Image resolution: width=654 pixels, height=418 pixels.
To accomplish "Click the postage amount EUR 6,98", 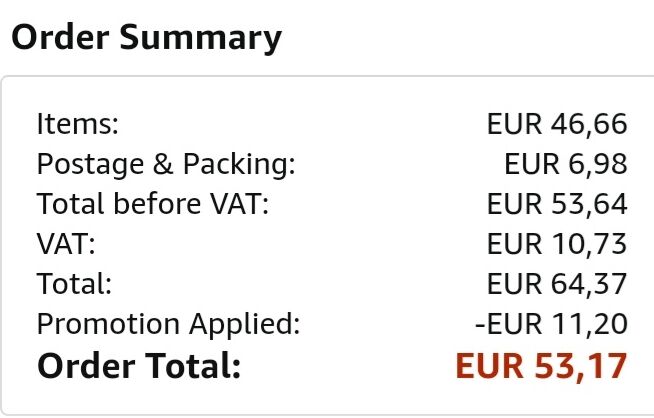I will 566,164.
